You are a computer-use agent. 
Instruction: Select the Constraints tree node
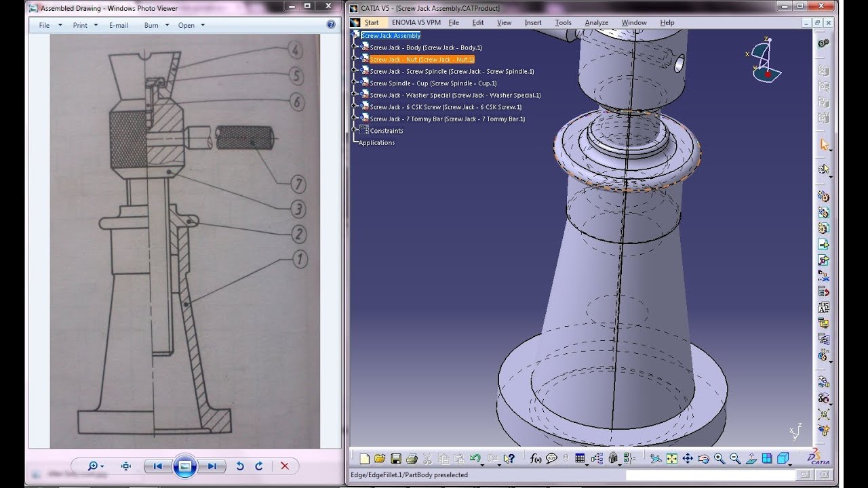tap(387, 131)
